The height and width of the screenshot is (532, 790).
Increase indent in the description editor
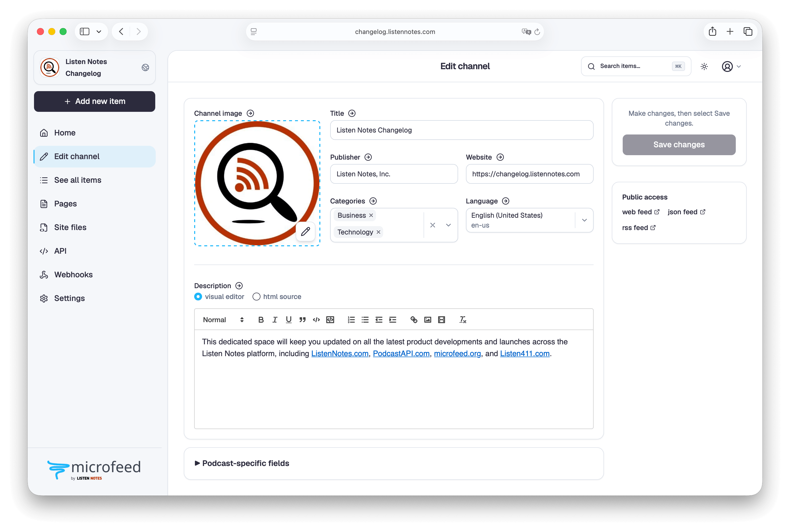(x=393, y=320)
